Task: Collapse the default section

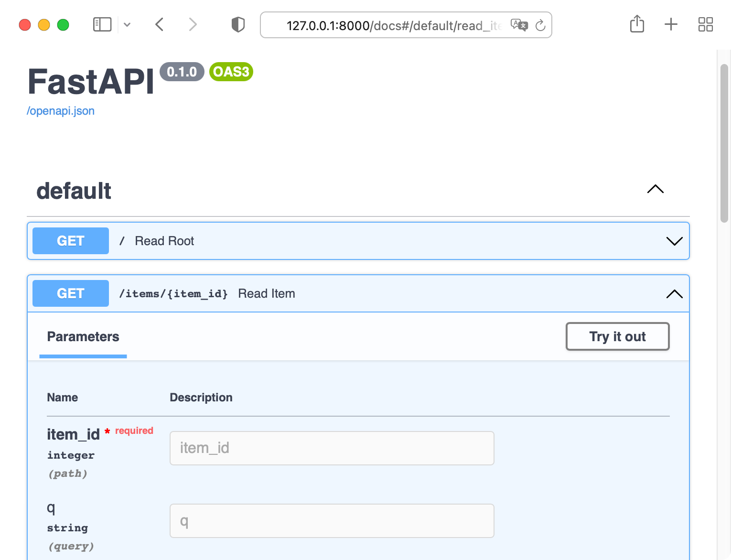Action: tap(655, 189)
